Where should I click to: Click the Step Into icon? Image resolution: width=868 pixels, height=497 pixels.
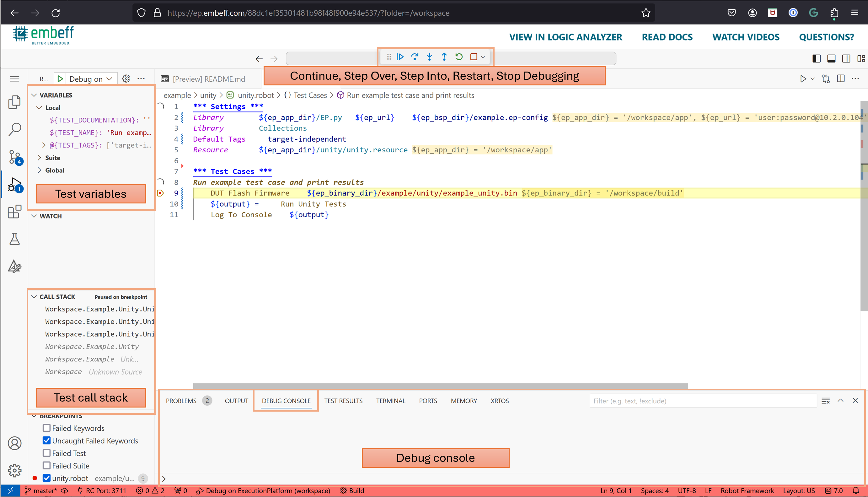tap(430, 57)
